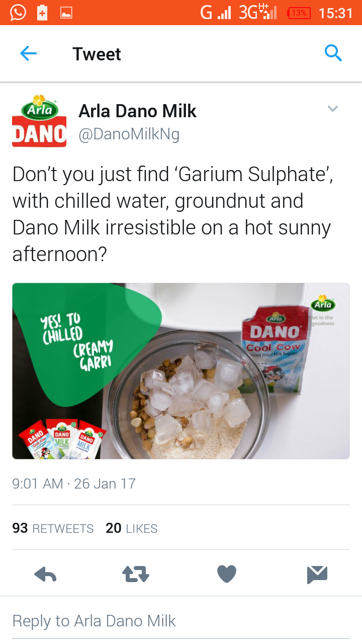Like the tweet with heart icon
This screenshot has width=362, height=644.
[x=226, y=574]
